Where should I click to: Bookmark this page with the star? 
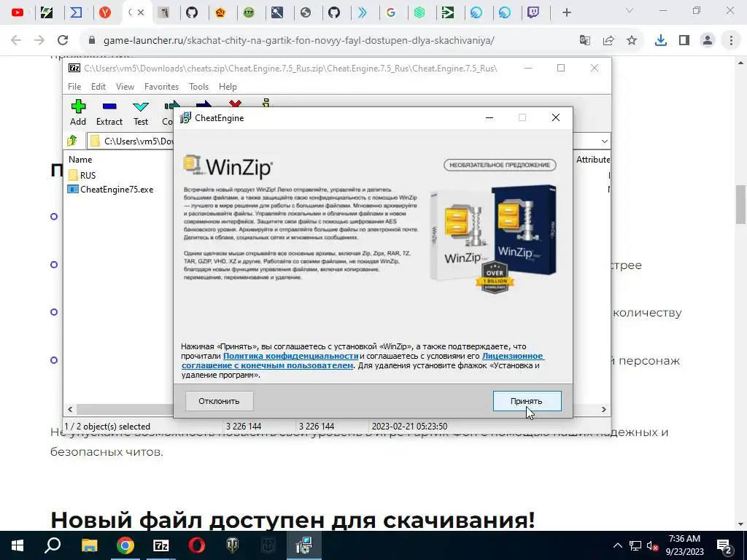click(x=632, y=41)
